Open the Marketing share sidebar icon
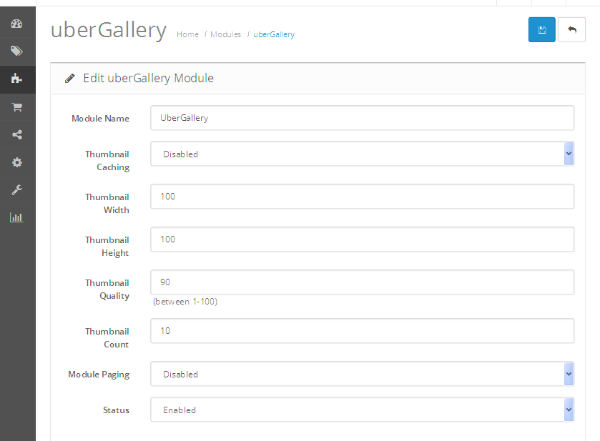 (x=16, y=134)
